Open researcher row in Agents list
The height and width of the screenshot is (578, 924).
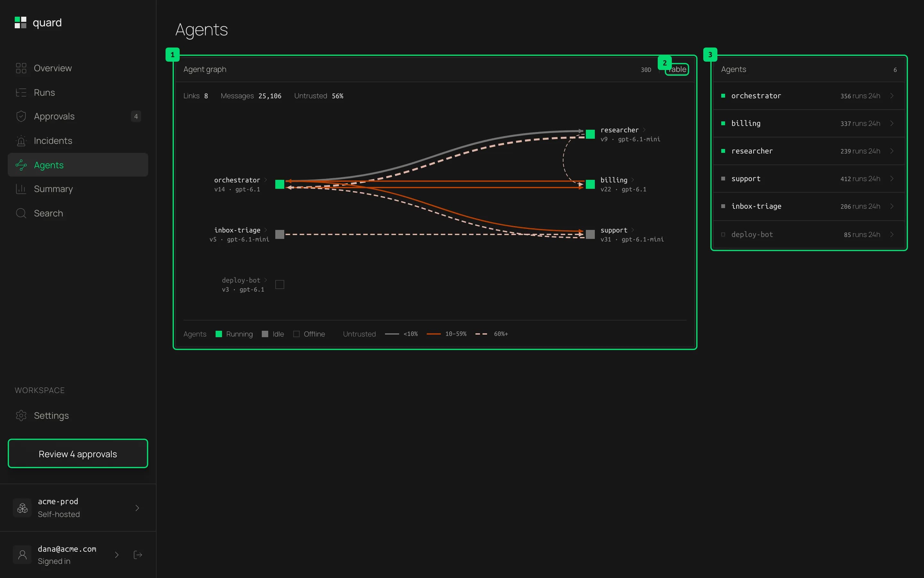tap(809, 151)
